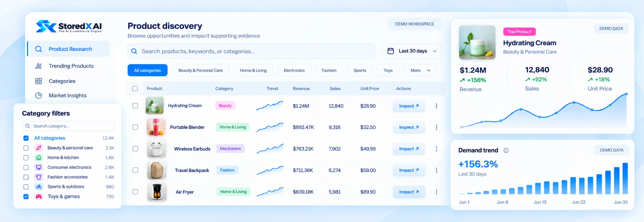Select the All categories tab
The height and width of the screenshot is (222, 644).
click(x=147, y=70)
